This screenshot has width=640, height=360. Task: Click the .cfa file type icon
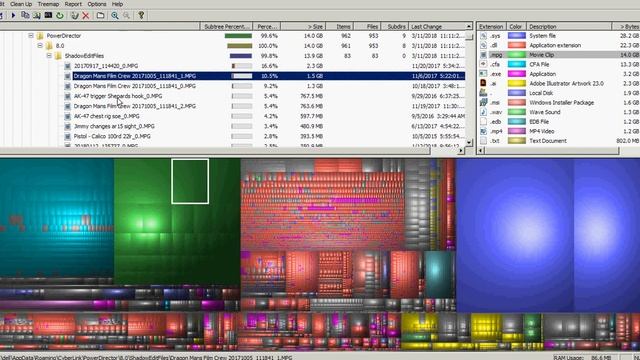483,64
